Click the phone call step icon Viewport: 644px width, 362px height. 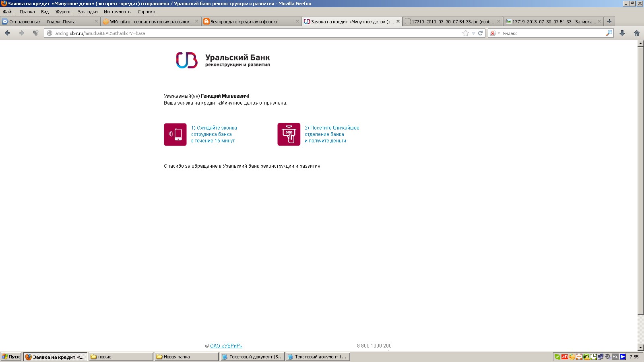(x=175, y=134)
